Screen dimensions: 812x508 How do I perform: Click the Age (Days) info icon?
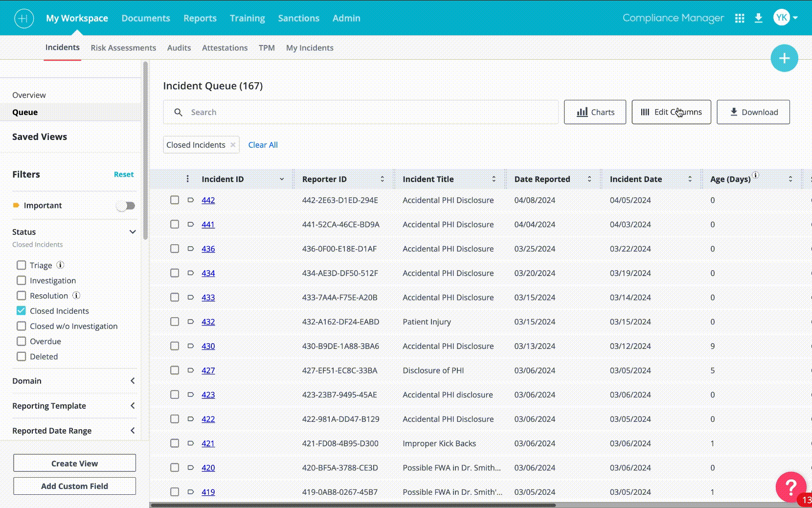755,175
